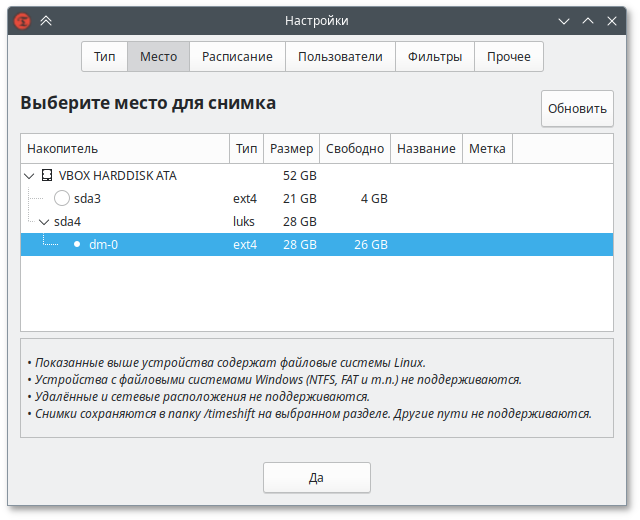Confirm with the Да button
Image resolution: width=640 pixels, height=520 pixels.
(x=317, y=478)
